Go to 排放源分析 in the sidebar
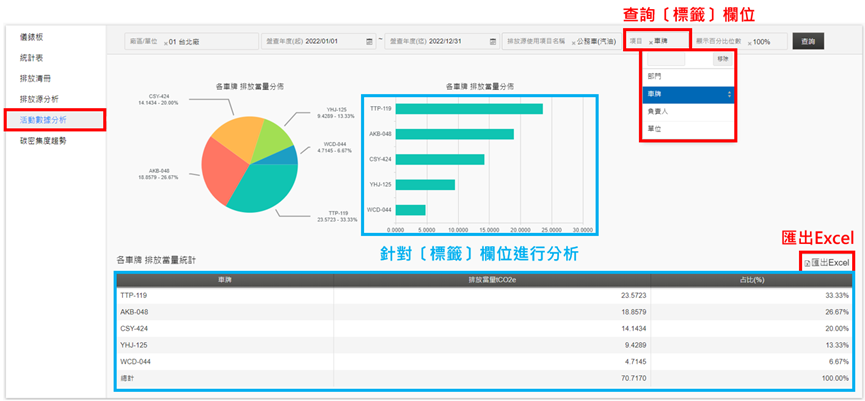The image size is (865, 401). pyautogui.click(x=40, y=99)
